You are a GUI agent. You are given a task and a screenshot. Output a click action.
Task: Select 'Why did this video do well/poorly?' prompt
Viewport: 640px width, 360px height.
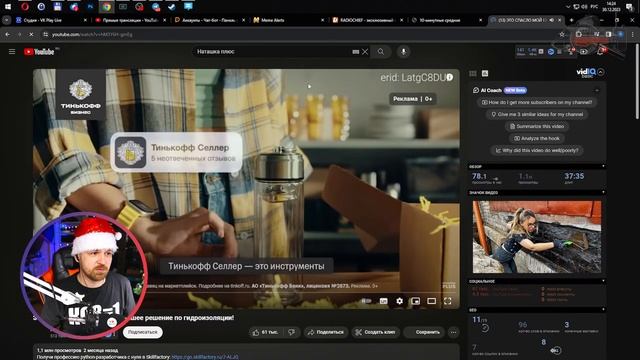click(537, 150)
